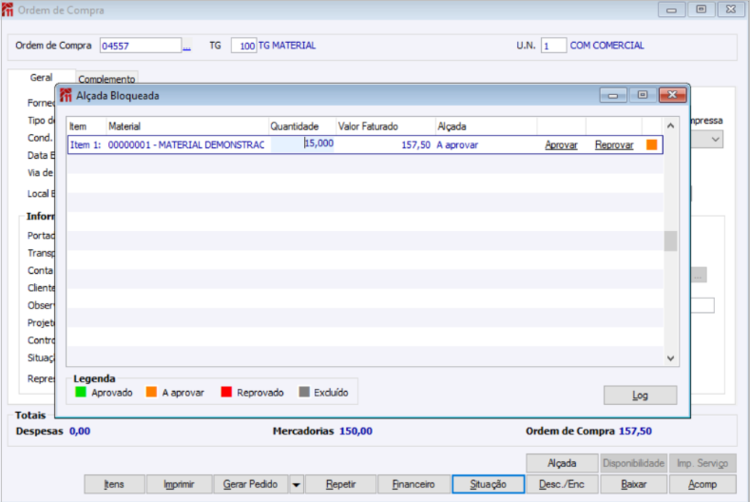
Task: Open the combo box dropdown behind the dialog
Action: (x=715, y=140)
